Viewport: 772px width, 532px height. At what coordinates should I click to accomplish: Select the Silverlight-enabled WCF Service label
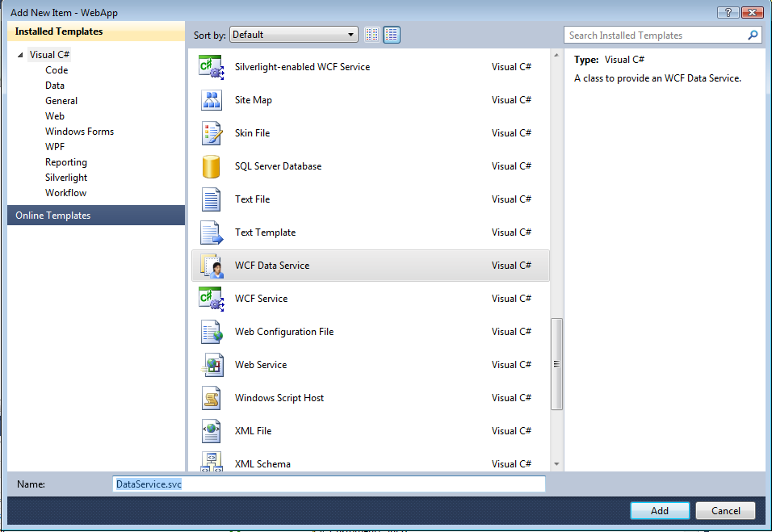click(x=302, y=67)
